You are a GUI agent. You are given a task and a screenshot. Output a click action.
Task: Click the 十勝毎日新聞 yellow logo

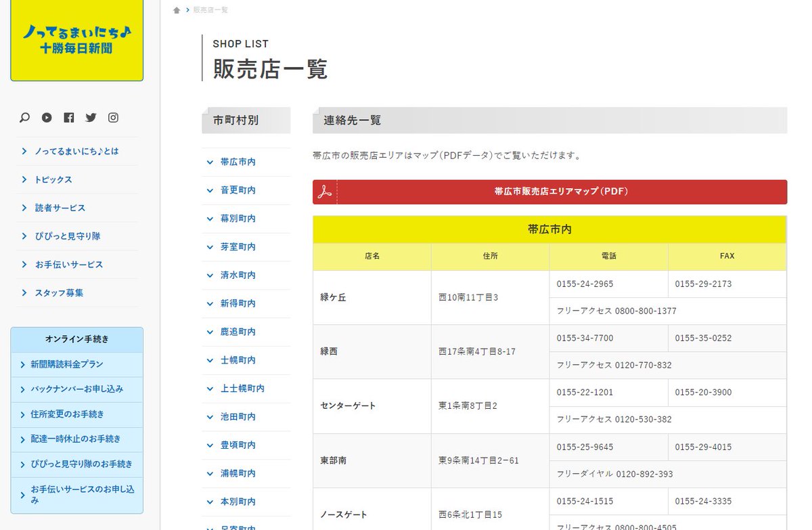pos(77,41)
